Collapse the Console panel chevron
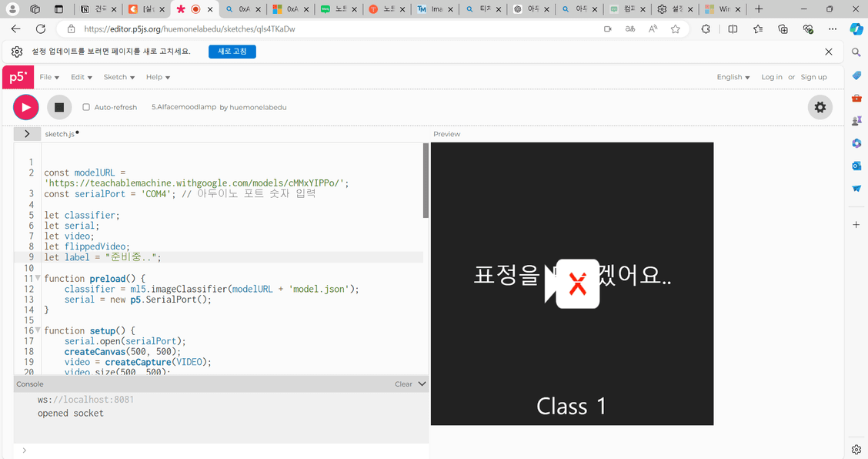868x459 pixels. [422, 384]
